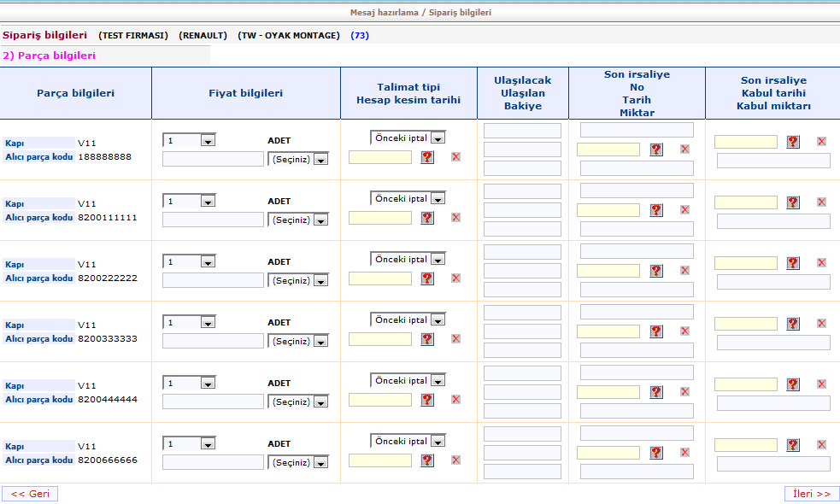Click the İleri >> next button

[x=811, y=494]
